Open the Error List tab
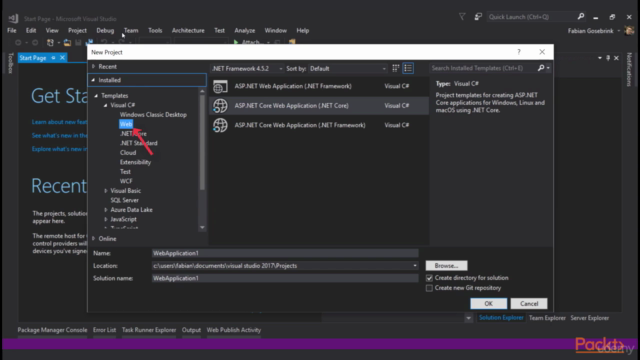This screenshot has width=640, height=360. 104,330
